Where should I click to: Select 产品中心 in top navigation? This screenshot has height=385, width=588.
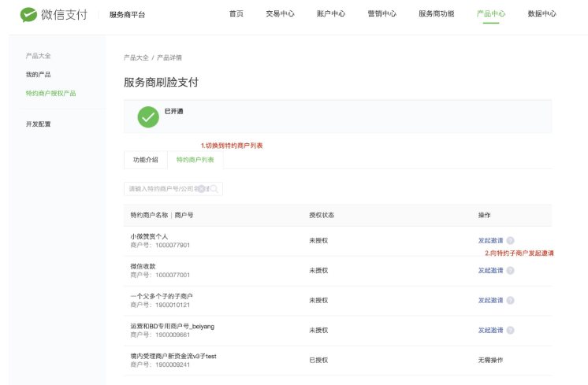[x=491, y=14]
